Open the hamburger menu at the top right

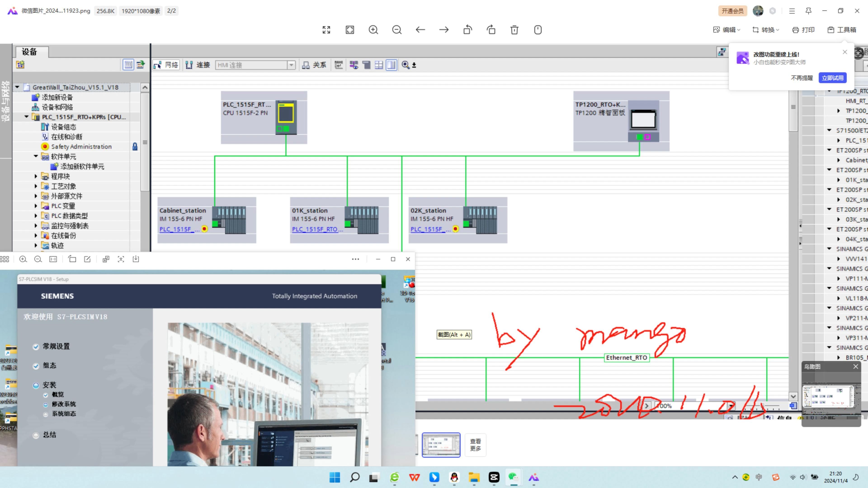point(792,11)
